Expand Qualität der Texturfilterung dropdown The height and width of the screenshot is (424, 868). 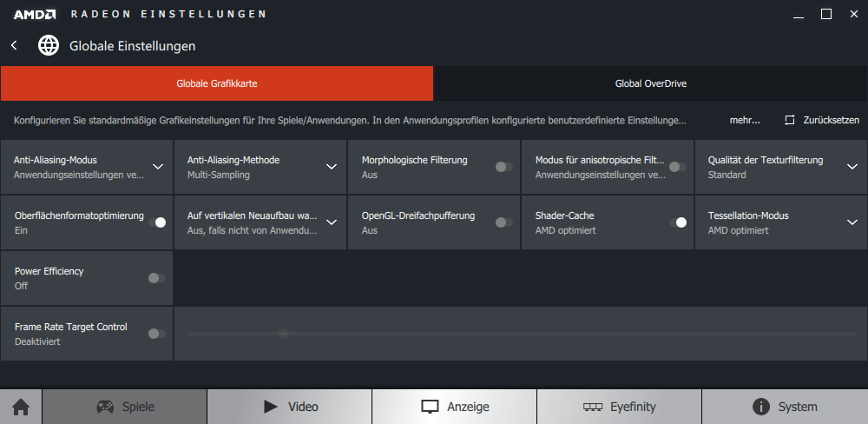852,167
